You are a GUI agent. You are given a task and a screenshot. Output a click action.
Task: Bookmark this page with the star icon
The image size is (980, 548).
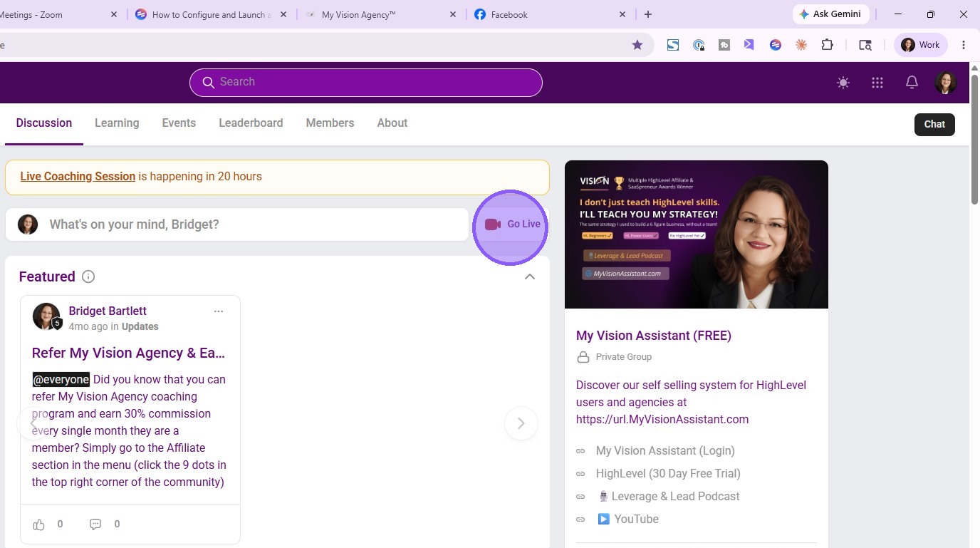point(637,45)
